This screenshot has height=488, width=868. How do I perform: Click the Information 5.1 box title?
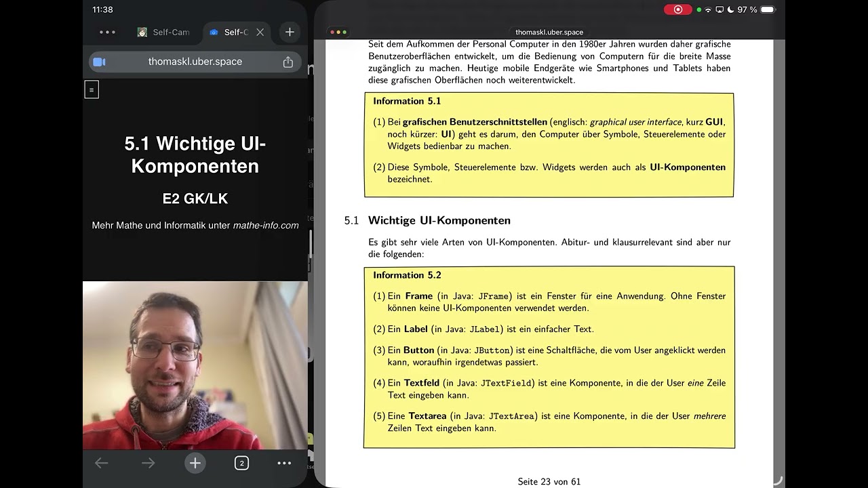[x=407, y=101]
